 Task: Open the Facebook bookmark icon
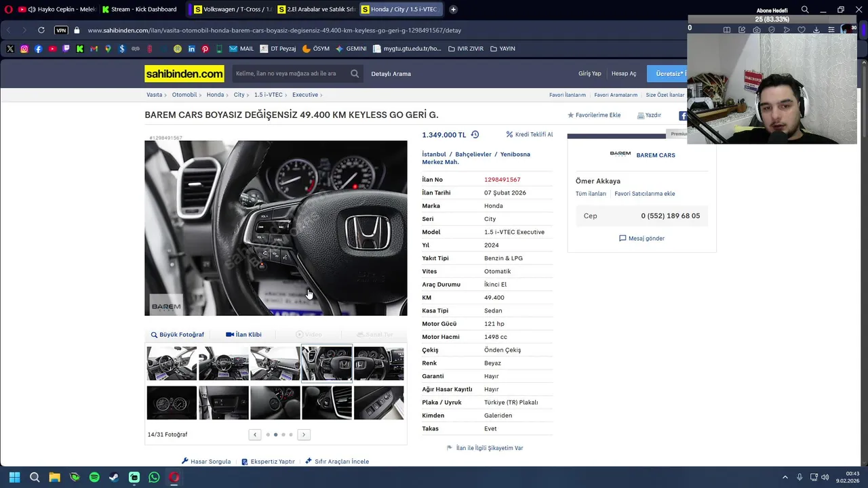38,49
